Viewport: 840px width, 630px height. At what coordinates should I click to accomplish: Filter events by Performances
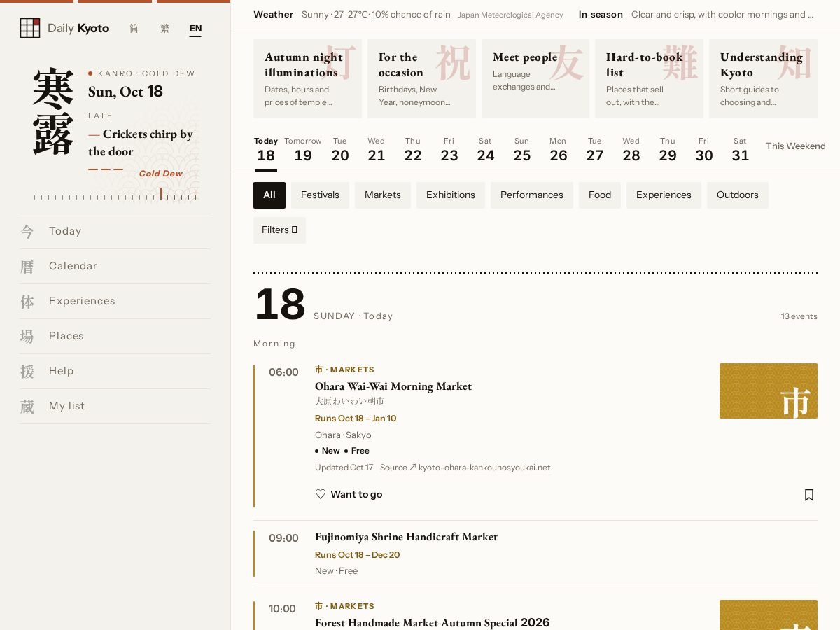pyautogui.click(x=532, y=195)
